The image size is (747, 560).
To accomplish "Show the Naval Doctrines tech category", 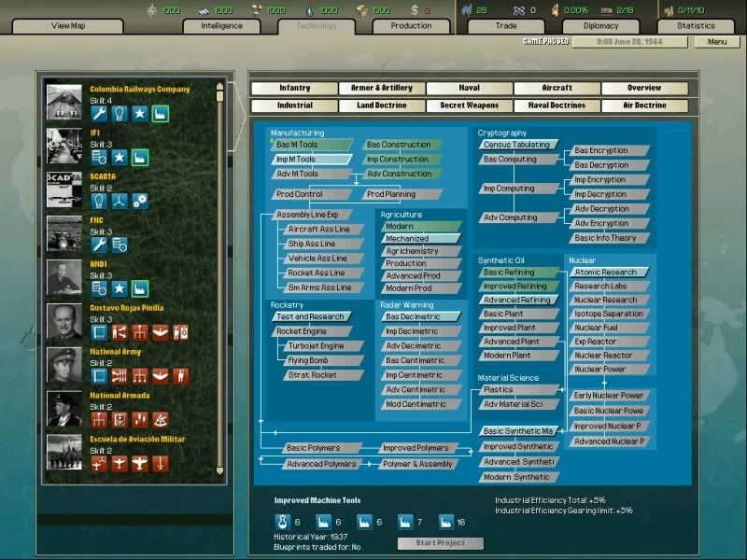I will (x=557, y=105).
